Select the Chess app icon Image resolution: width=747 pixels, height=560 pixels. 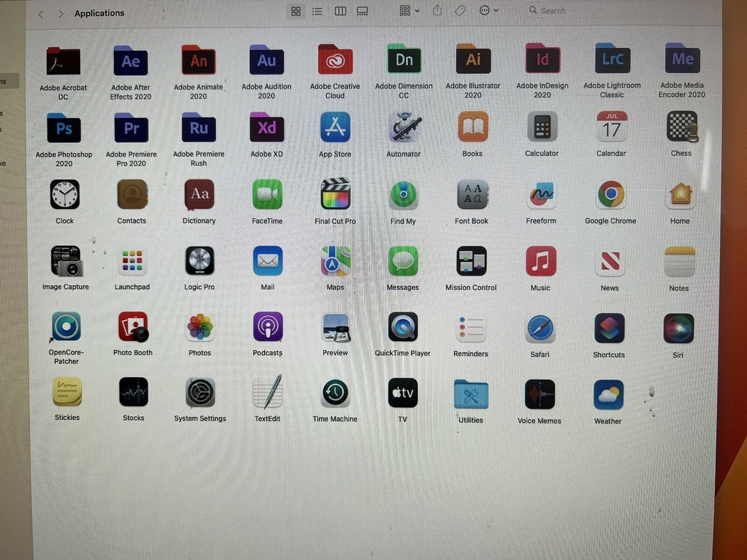click(x=682, y=126)
